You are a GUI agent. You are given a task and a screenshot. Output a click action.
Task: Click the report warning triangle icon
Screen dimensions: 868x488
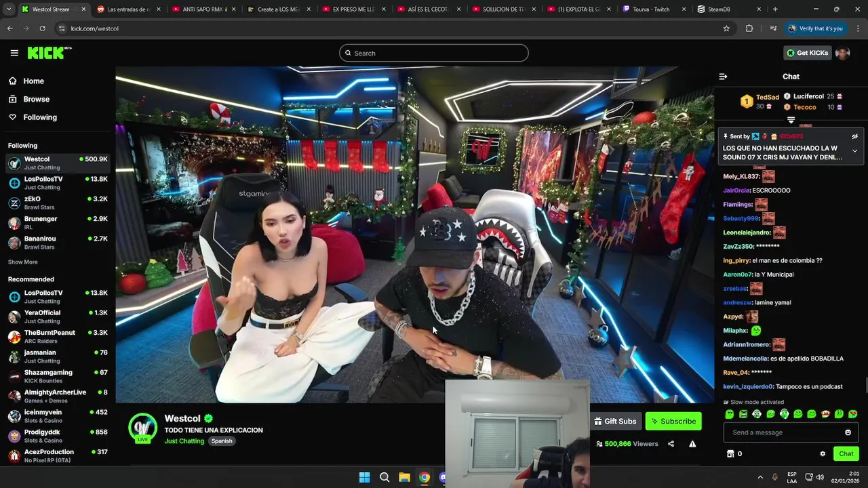[692, 444]
